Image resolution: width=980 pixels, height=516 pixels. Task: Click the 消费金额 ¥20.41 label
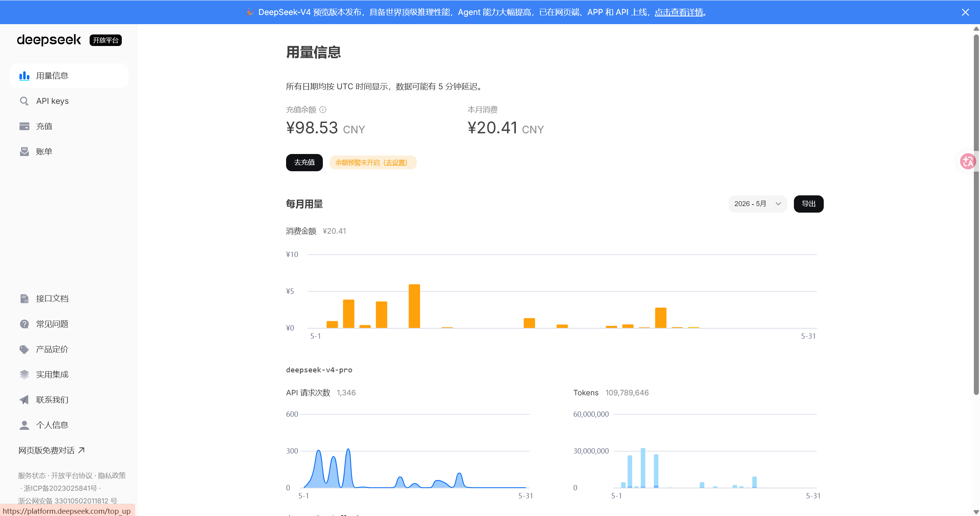pyautogui.click(x=316, y=231)
